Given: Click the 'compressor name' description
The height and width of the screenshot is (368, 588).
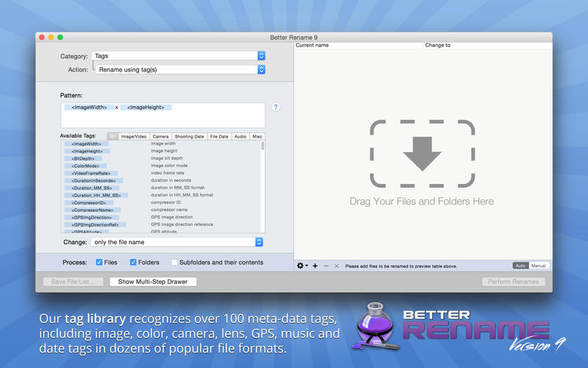Looking at the screenshot, I should (169, 210).
